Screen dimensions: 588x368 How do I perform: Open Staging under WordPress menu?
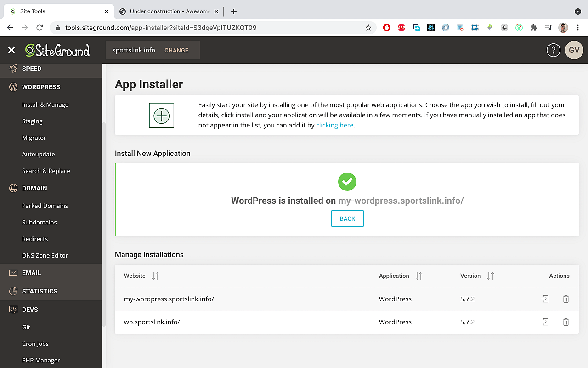(32, 121)
